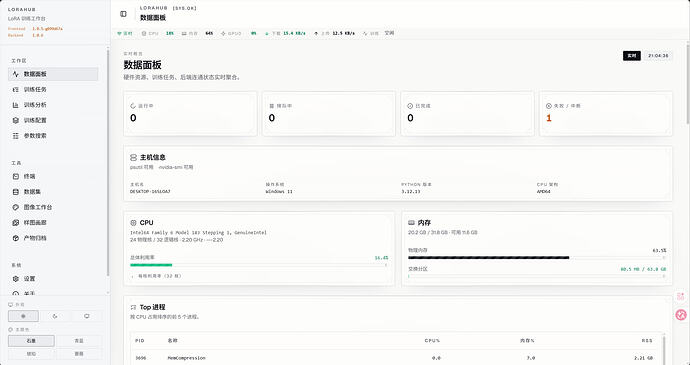Screen dimensions: 690x365
Task: Choose the 青蓝 theme color
Action: (79, 341)
